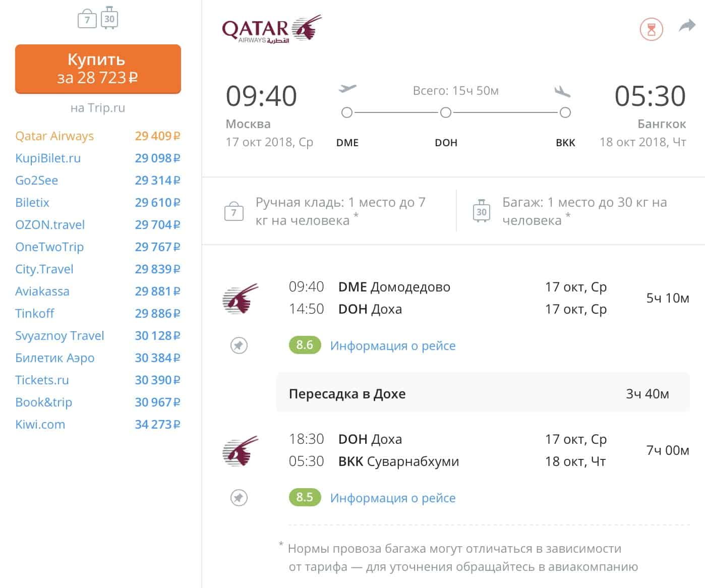Click the share arrow icon
Viewport: 705px width, 588px height.
tap(687, 26)
